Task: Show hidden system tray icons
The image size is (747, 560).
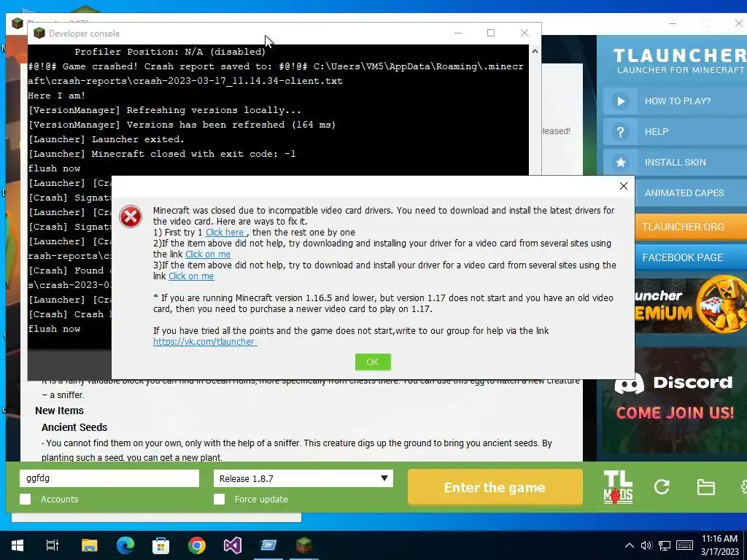Action: pyautogui.click(x=630, y=545)
